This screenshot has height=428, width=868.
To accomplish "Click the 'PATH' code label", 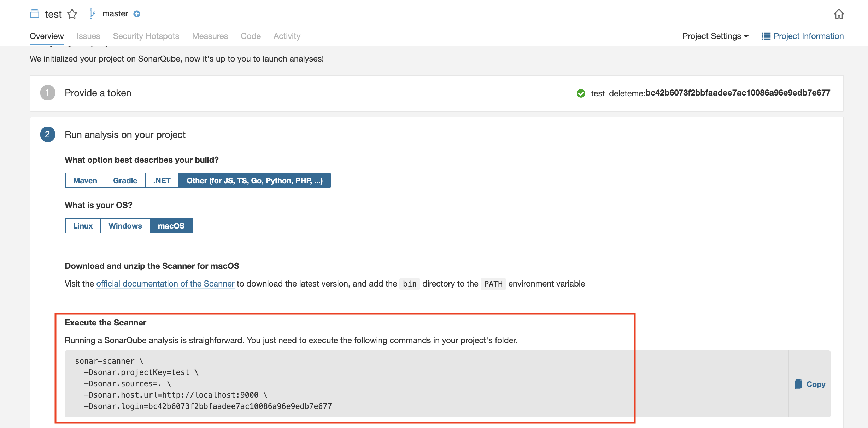I will point(493,284).
